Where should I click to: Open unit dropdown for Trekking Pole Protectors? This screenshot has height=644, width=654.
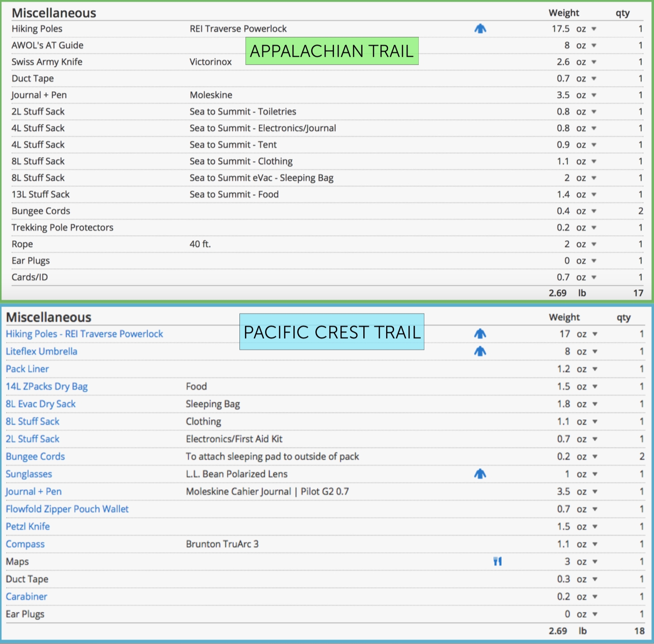(x=594, y=228)
